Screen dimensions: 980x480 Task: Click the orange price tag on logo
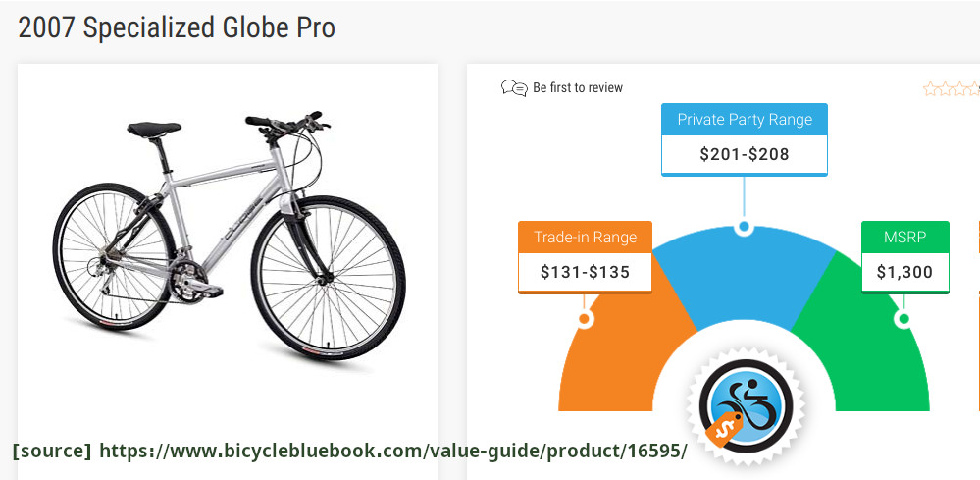(724, 430)
